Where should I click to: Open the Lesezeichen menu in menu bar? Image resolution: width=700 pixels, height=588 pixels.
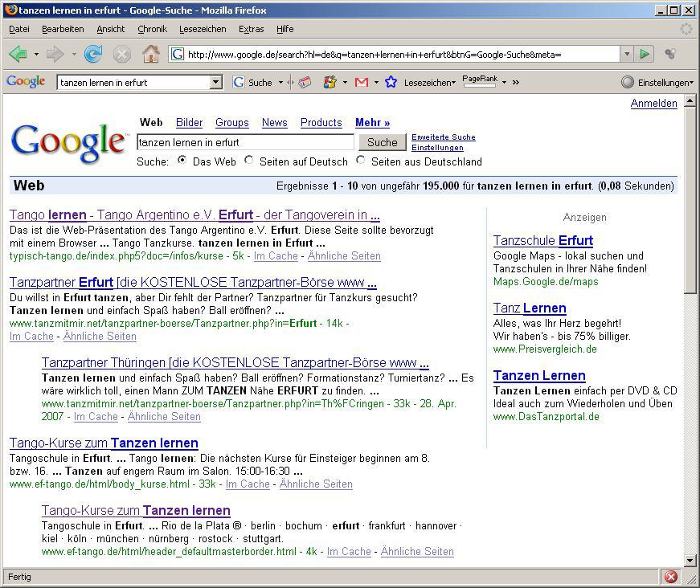203,29
